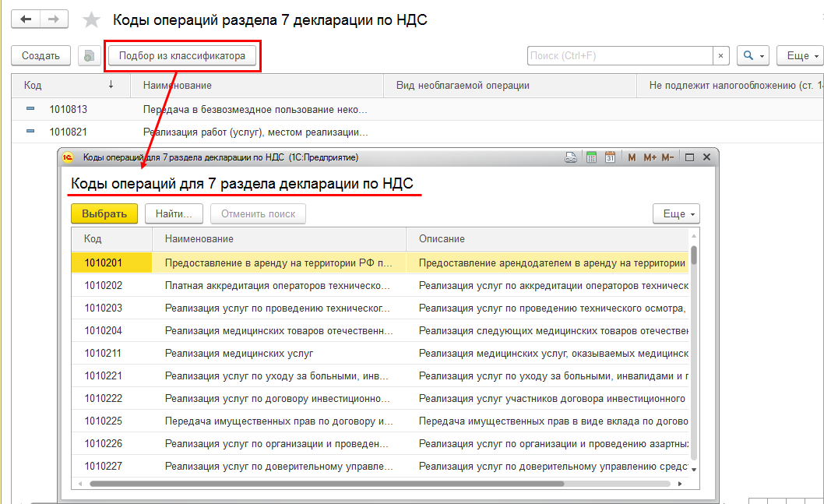Click the M- memory button
This screenshot has height=504, width=824.
click(x=667, y=157)
